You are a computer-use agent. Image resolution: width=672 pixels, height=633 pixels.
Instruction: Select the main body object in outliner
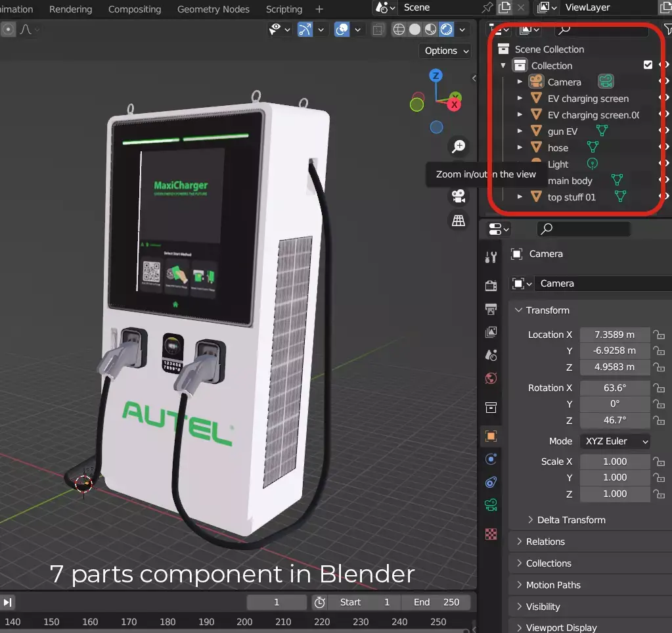[x=570, y=181]
